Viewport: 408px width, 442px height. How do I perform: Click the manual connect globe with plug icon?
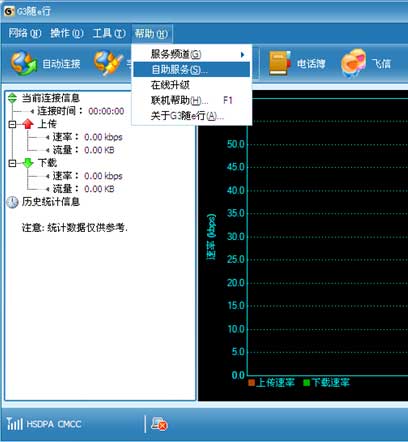coord(109,63)
